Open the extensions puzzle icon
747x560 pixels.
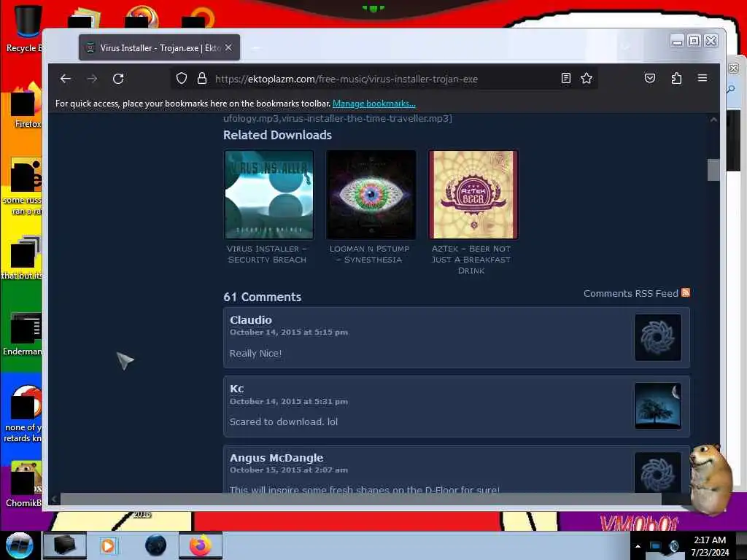(x=676, y=78)
